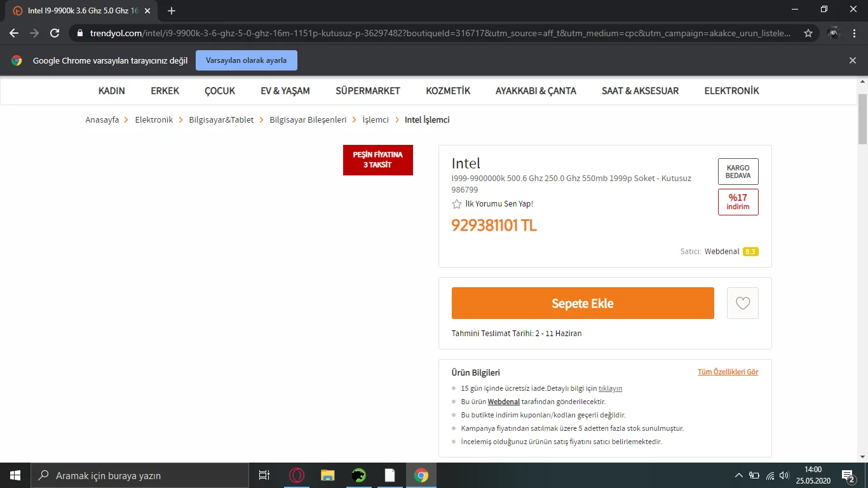
Task: Reload the page using the refresh icon
Action: 54,32
